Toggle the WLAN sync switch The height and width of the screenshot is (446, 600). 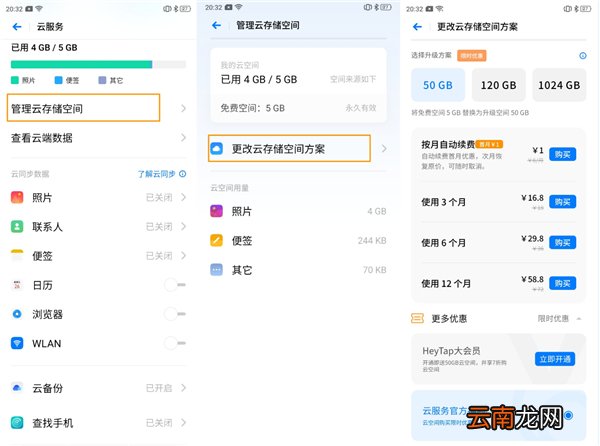point(175,343)
